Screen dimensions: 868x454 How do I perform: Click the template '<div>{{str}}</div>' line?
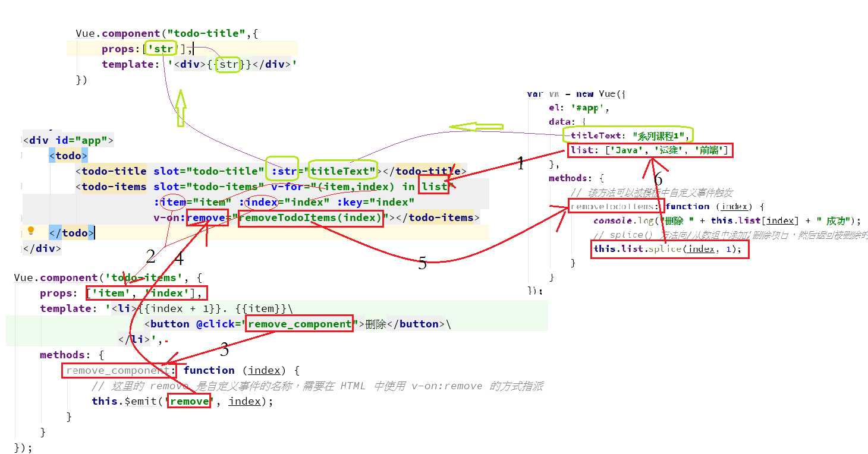click(199, 64)
